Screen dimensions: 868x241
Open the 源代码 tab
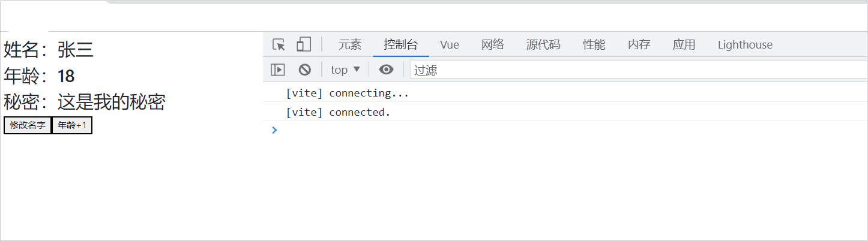pos(543,44)
